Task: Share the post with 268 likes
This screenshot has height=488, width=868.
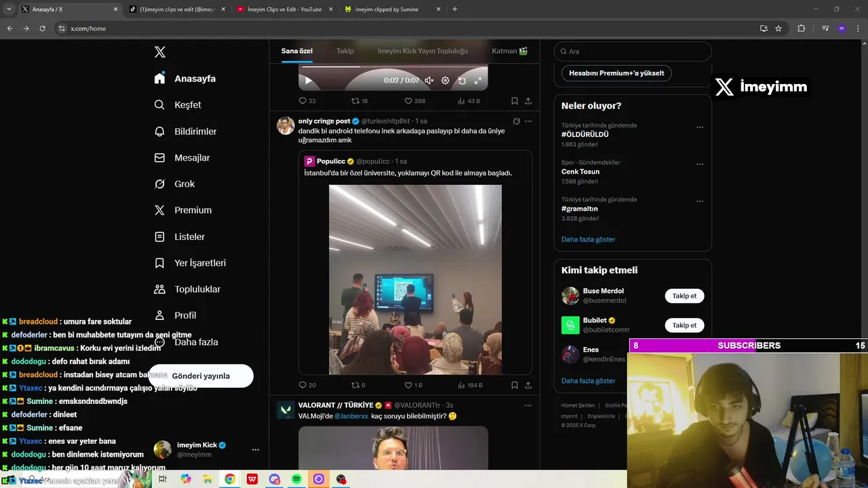Action: point(528,101)
